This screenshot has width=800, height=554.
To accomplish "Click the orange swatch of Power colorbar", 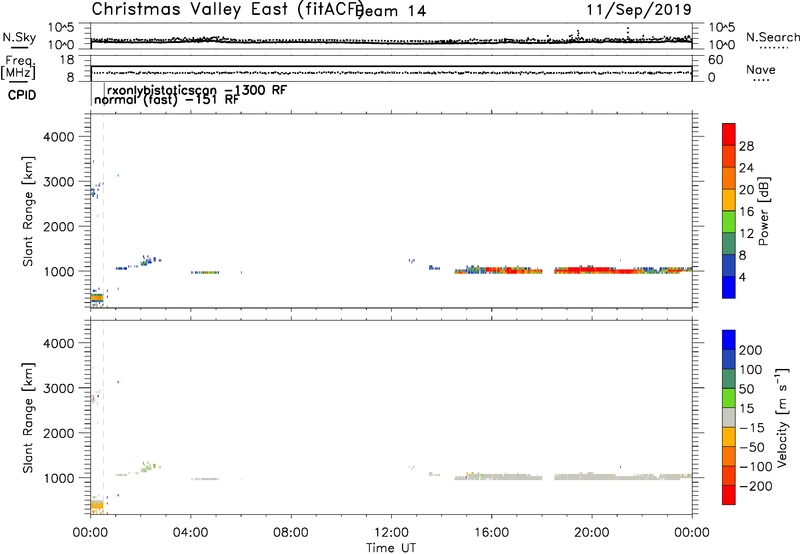I will tap(729, 178).
